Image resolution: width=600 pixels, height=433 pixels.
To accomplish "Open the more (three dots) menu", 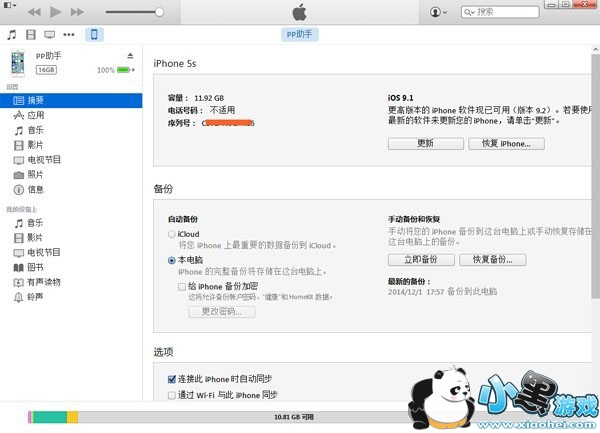I will [69, 35].
